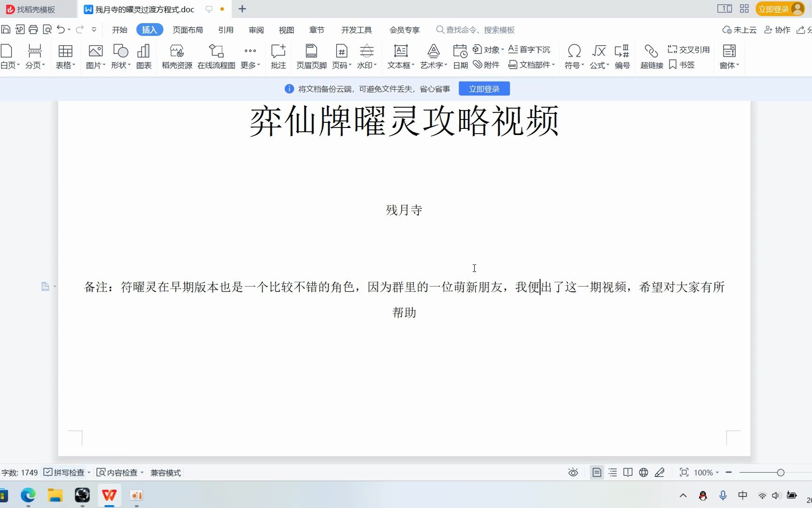Image resolution: width=812 pixels, height=508 pixels.
Task: Open a new tab with plus button
Action: tap(242, 9)
